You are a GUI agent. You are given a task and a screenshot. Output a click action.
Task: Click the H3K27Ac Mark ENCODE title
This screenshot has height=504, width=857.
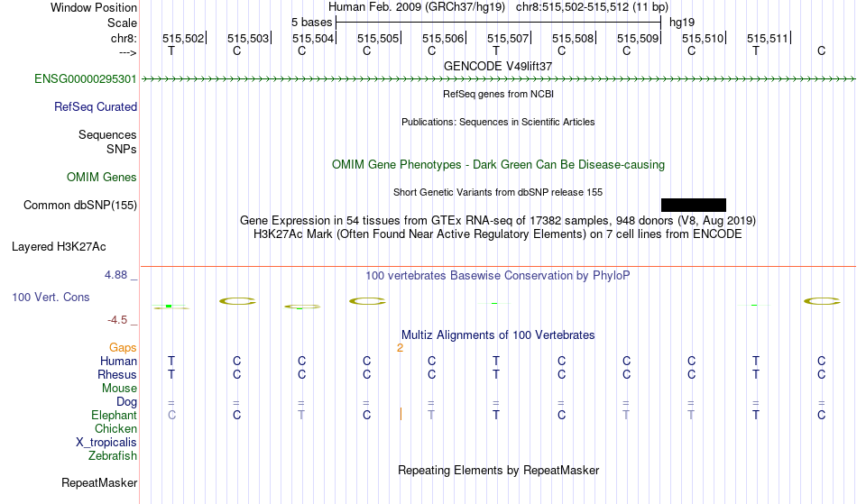tap(498, 234)
